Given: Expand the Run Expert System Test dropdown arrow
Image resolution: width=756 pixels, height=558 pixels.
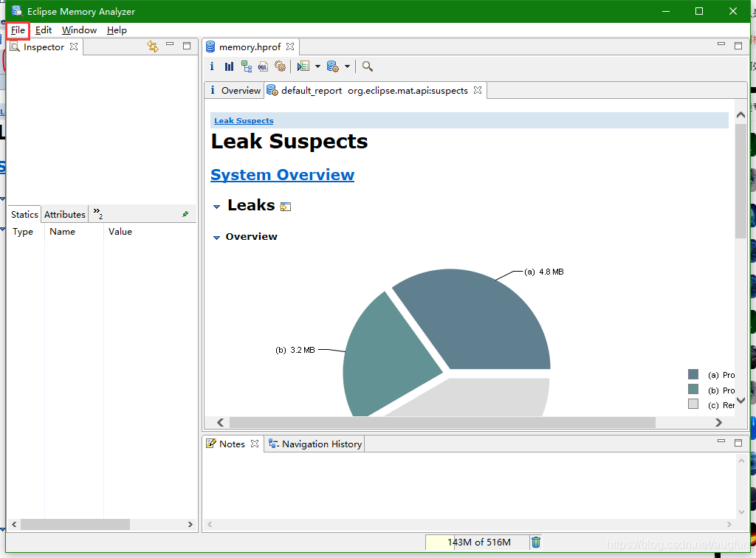Looking at the screenshot, I should tap(317, 66).
